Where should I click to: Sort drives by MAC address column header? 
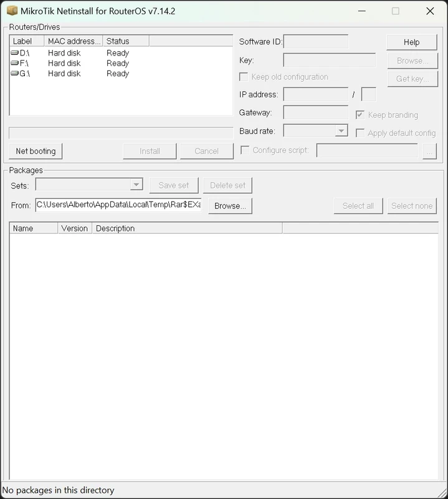point(74,41)
